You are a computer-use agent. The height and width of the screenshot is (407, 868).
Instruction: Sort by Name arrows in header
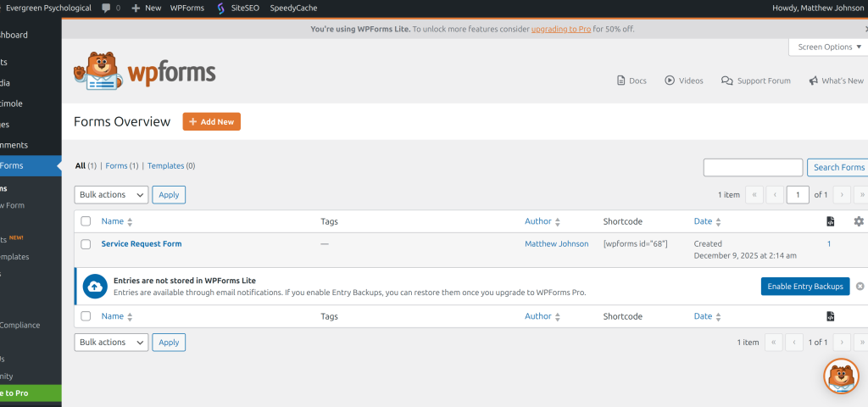[x=130, y=222]
